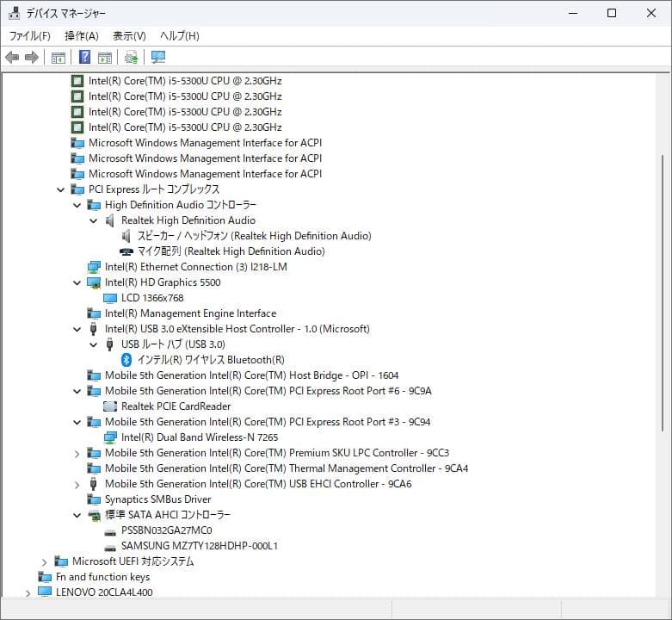Click the computer icon of LENOVO 20CLA4L400

45,592
